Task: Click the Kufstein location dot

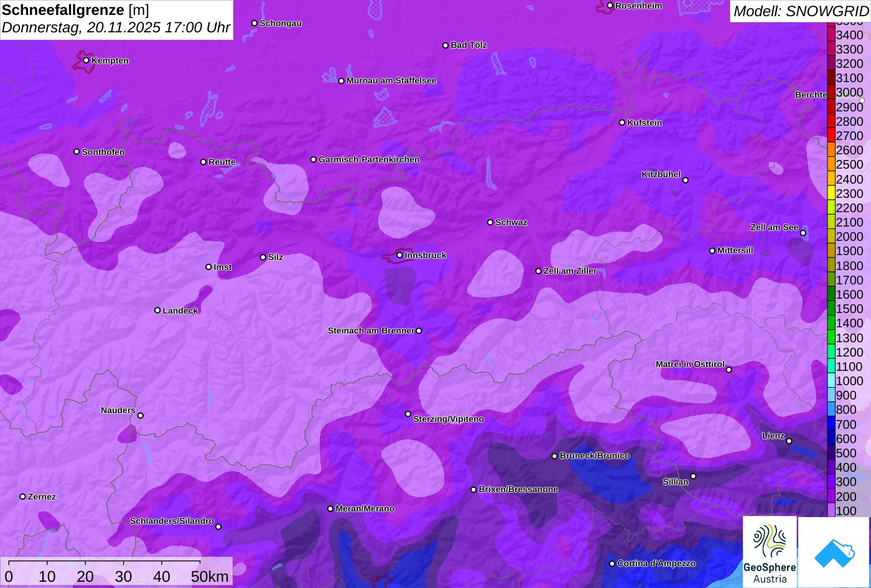Action: pyautogui.click(x=622, y=123)
